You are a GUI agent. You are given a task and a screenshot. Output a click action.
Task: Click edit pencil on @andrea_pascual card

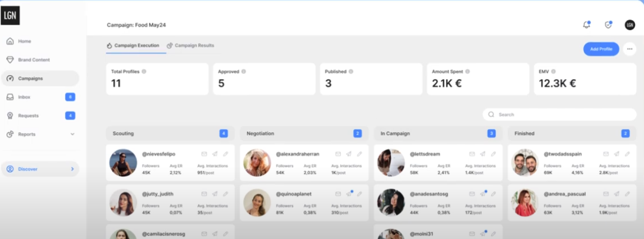click(x=627, y=194)
